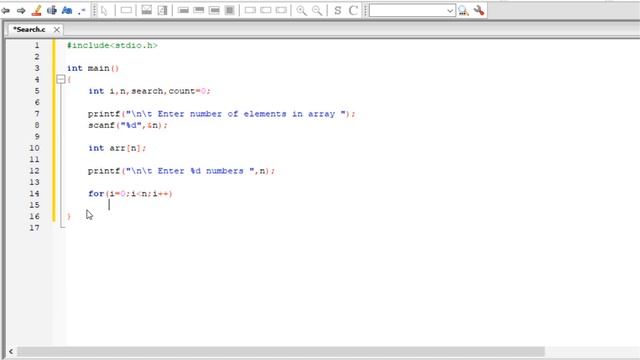
Task: Toggle the selected text search icon
Action: click(x=52, y=10)
